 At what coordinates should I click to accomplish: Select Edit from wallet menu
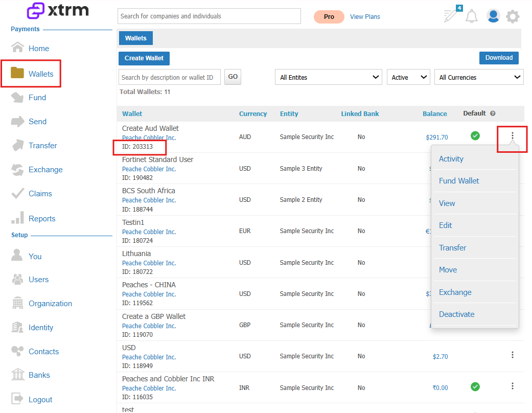446,225
